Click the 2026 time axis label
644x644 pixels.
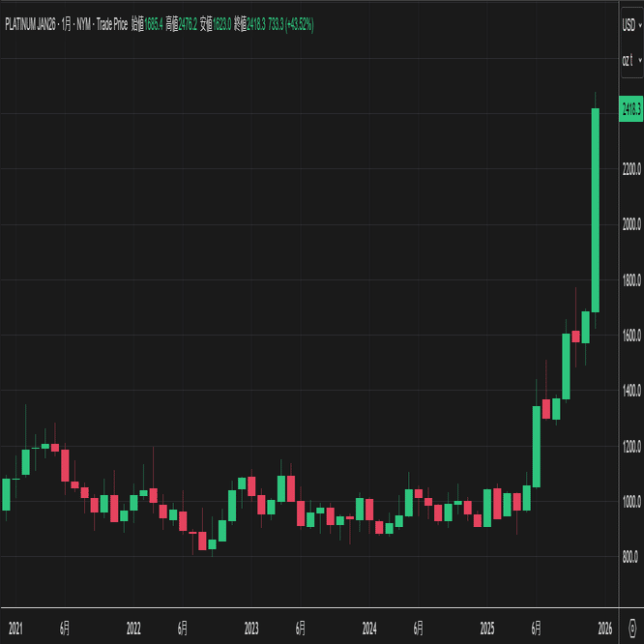point(605,629)
